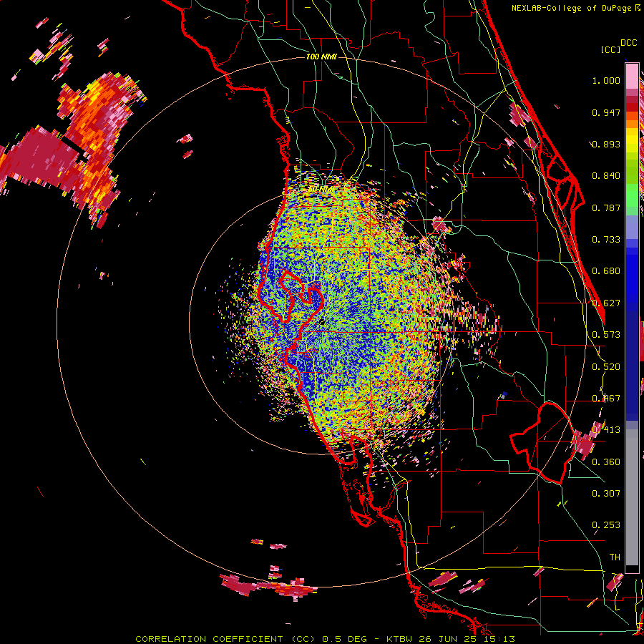Select the 0.787 scale value
This screenshot has width=644, height=644.
point(606,208)
